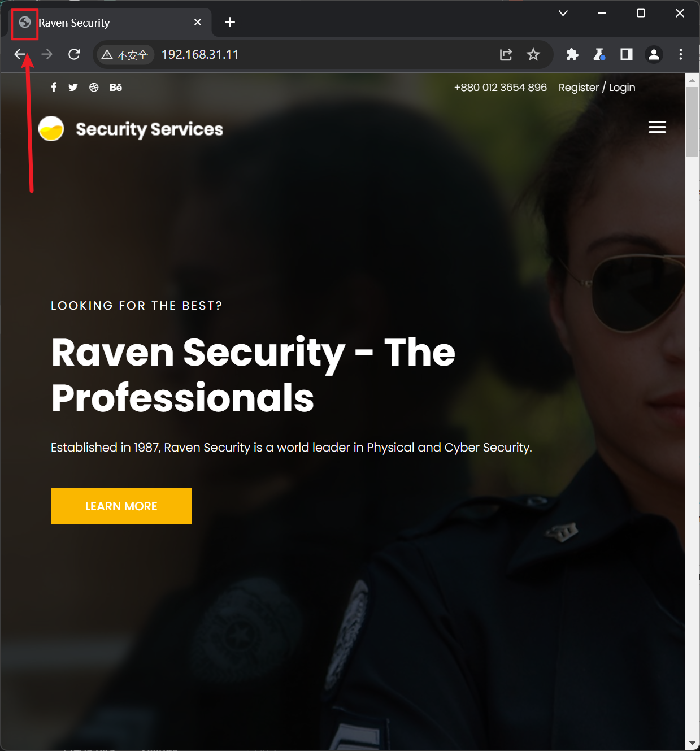Open the Chrome three-dot menu

click(681, 54)
